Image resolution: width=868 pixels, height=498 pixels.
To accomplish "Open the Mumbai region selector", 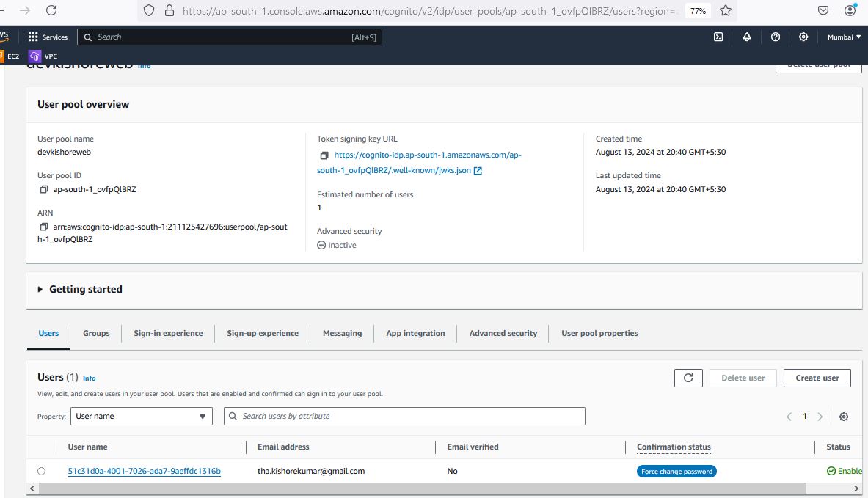I will click(844, 37).
